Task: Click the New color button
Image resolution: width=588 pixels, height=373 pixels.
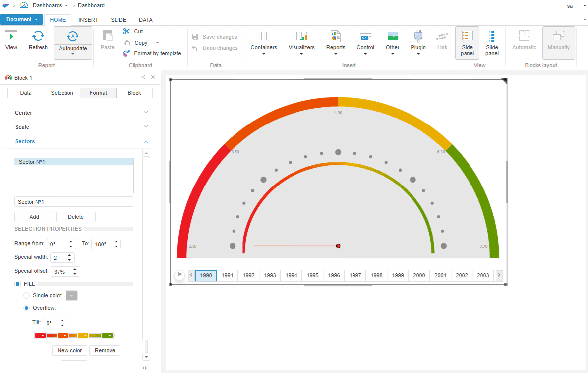Action: tap(70, 350)
